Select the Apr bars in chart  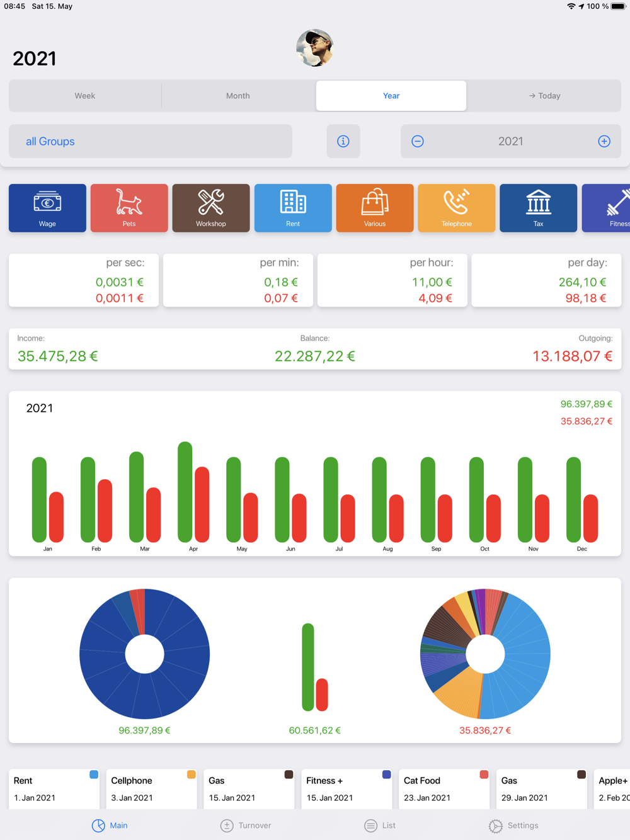pyautogui.click(x=193, y=492)
